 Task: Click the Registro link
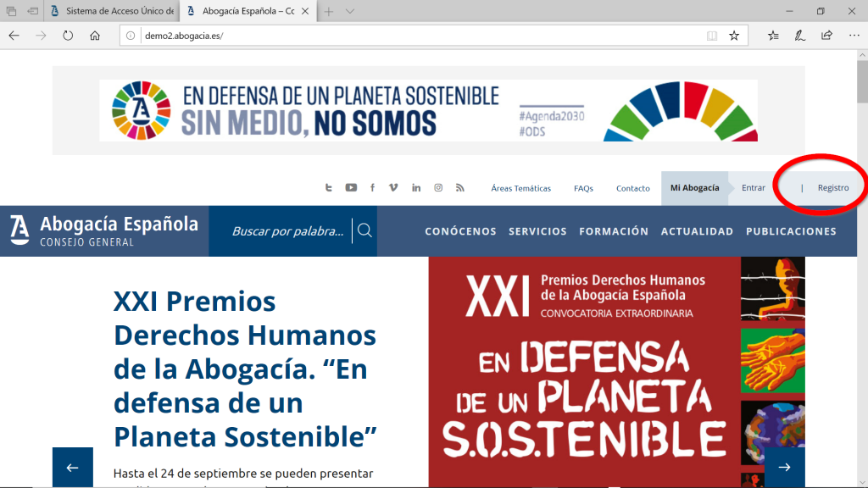click(x=833, y=187)
